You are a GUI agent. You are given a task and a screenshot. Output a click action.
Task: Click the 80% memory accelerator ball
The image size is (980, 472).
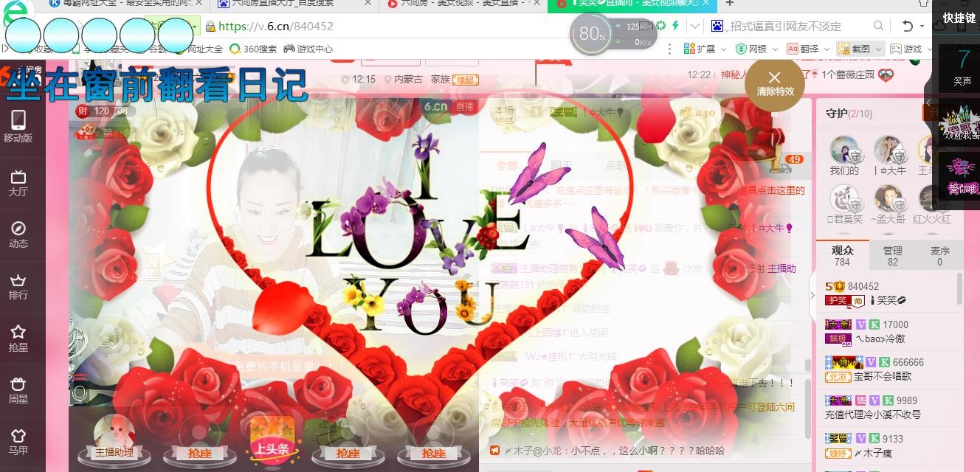click(590, 33)
